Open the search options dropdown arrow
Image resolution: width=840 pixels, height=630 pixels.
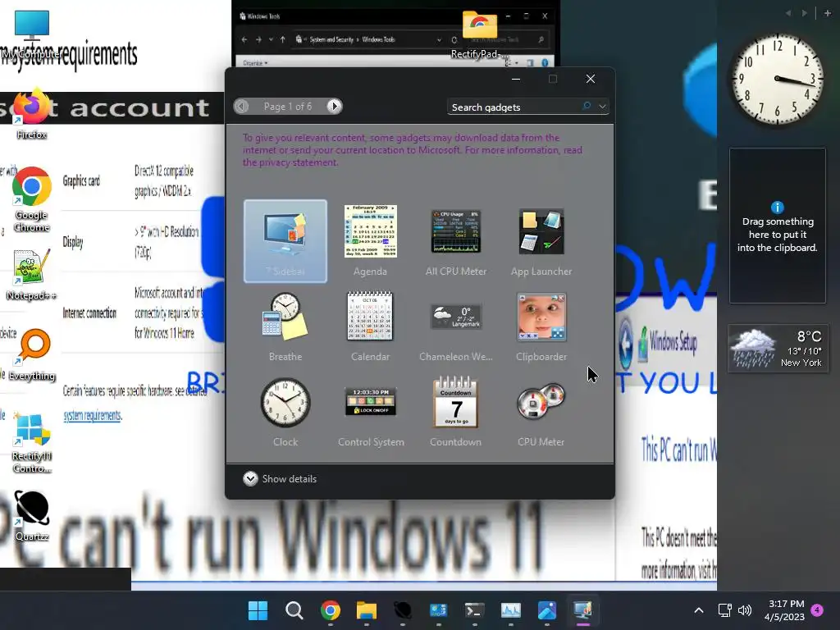coord(603,107)
